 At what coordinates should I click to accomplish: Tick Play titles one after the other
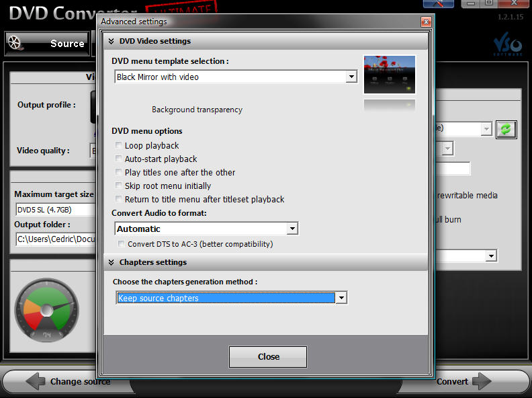tap(118, 172)
